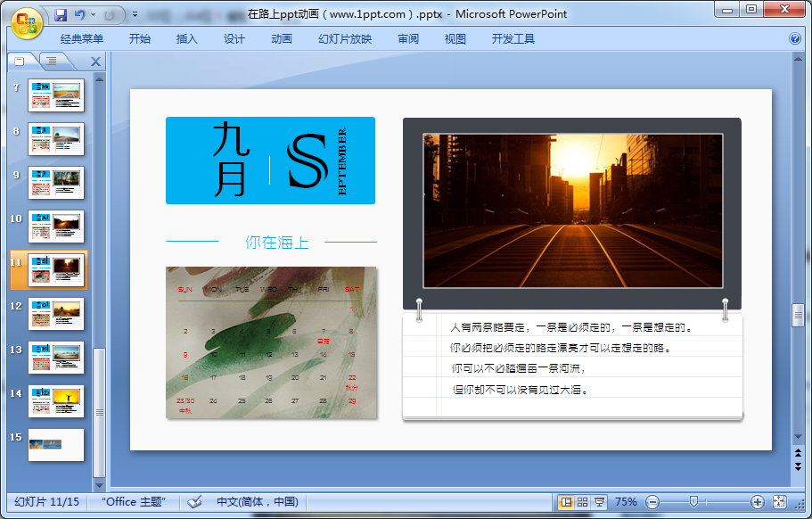The image size is (812, 519).
Task: Open the 插入 tab
Action: point(187,39)
